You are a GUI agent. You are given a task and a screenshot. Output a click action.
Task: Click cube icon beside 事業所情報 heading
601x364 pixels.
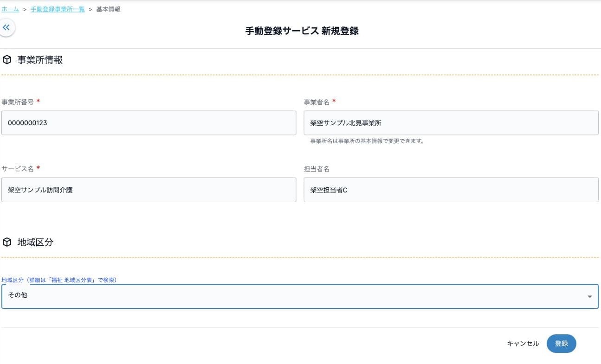7,60
